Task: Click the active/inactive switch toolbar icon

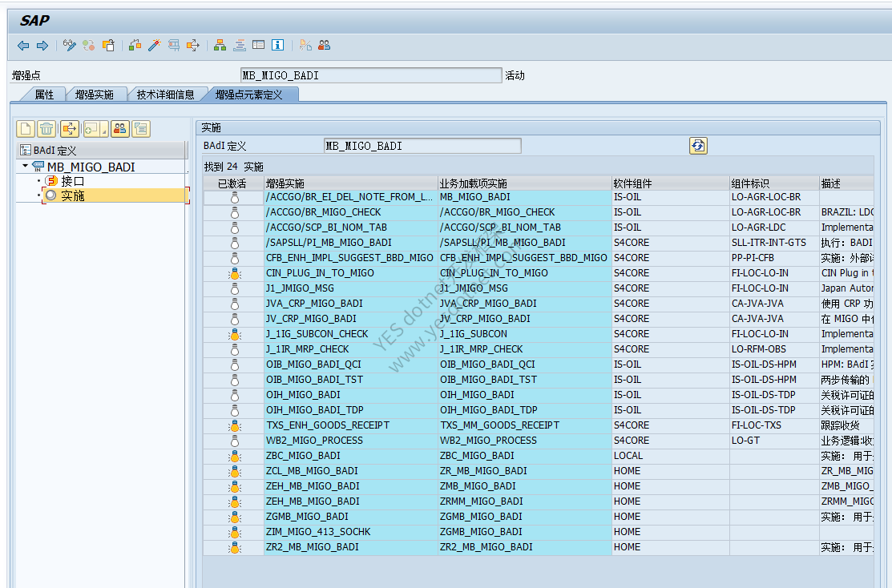Action: pos(89,46)
